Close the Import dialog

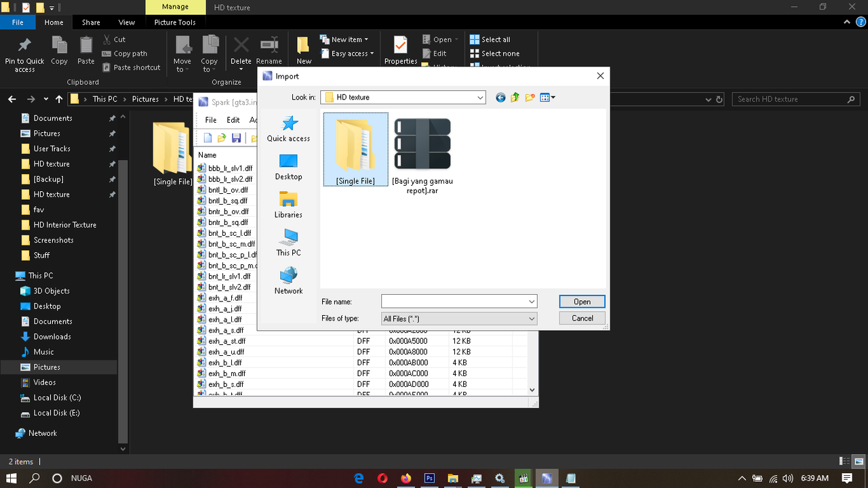point(600,76)
